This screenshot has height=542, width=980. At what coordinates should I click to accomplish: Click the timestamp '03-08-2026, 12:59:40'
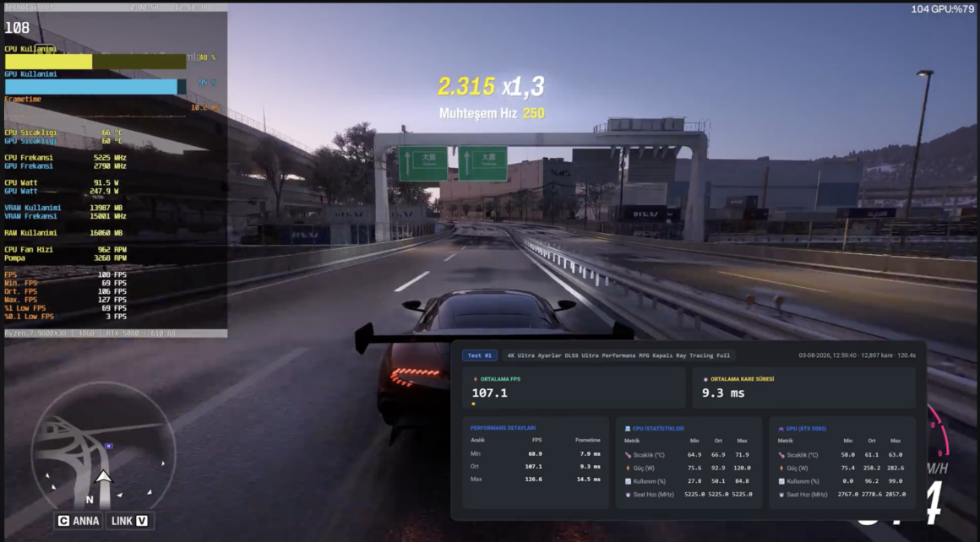[x=827, y=355]
